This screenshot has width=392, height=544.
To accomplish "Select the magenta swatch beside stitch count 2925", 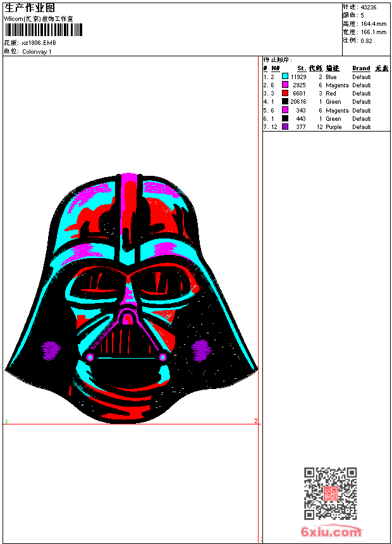I will (285, 85).
